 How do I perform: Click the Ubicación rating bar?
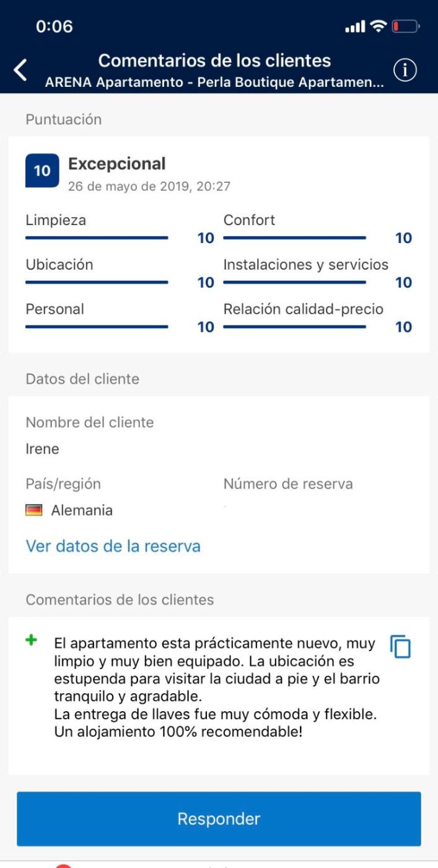[x=97, y=282]
